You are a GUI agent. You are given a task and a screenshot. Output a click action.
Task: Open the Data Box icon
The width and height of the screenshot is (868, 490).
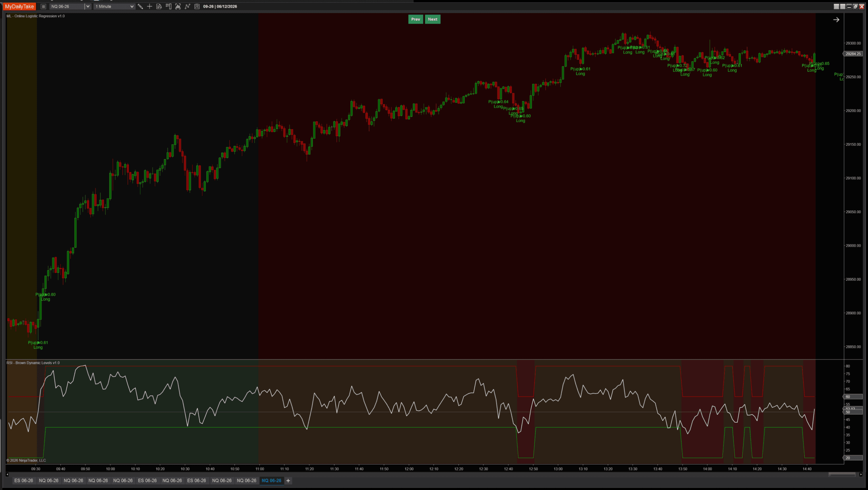pyautogui.click(x=159, y=6)
